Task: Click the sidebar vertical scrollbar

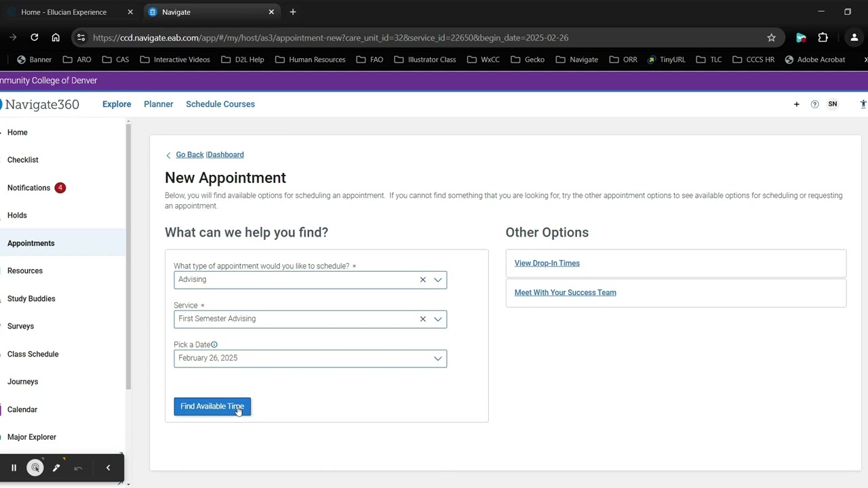Action: [x=128, y=258]
